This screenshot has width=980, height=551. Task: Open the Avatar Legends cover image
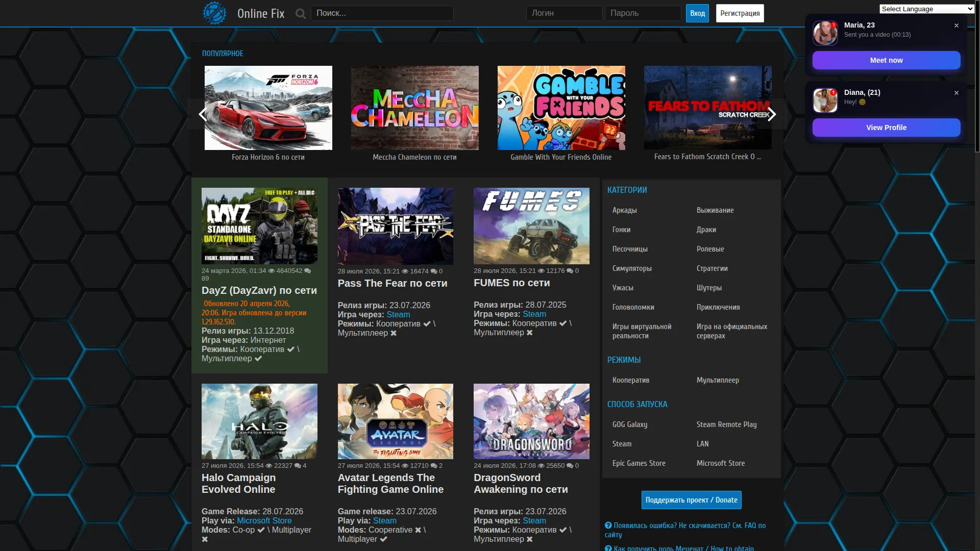[x=396, y=421]
